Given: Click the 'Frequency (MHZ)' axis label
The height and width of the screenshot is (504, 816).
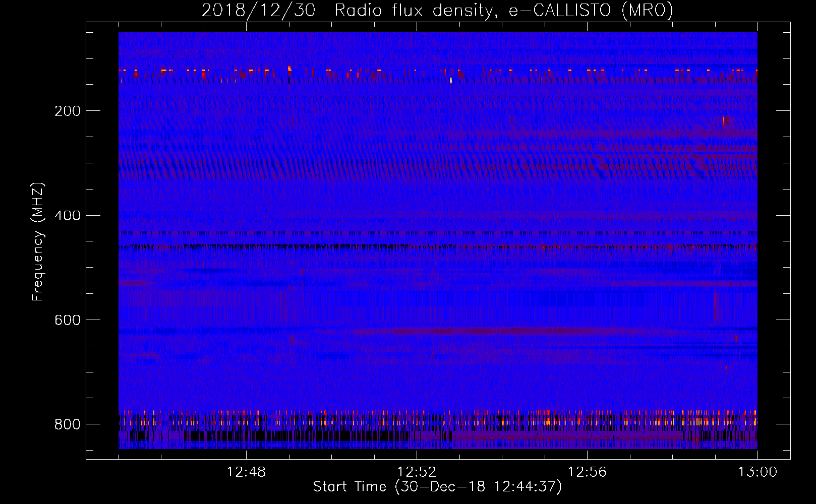Looking at the screenshot, I should click(x=38, y=242).
